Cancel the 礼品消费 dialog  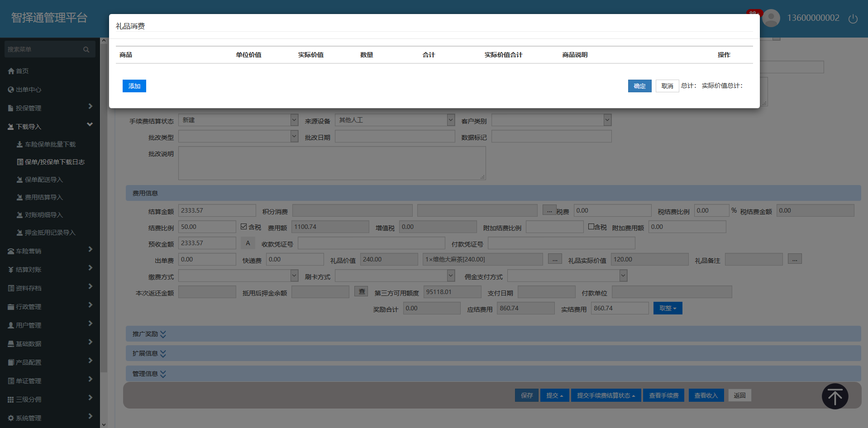667,86
